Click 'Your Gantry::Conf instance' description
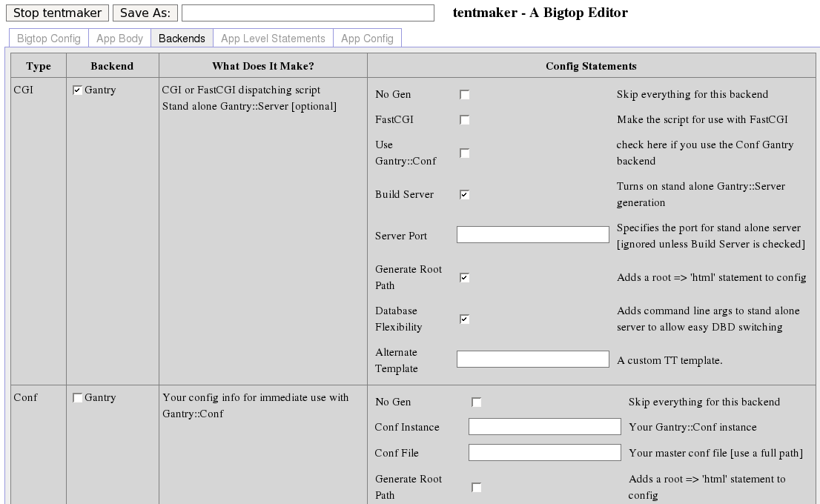Image resolution: width=820 pixels, height=504 pixels. (693, 427)
